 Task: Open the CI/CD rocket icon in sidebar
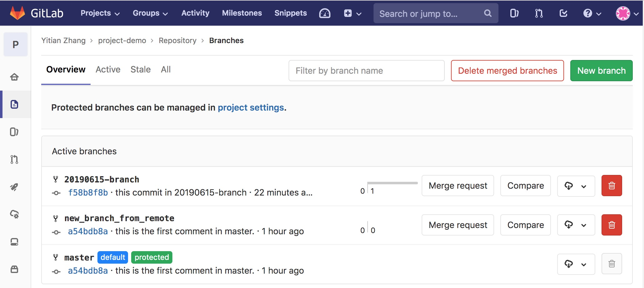point(14,187)
